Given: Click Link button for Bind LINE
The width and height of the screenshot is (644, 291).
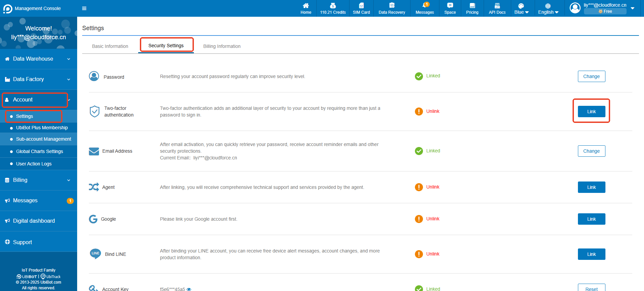Looking at the screenshot, I should click(x=591, y=254).
